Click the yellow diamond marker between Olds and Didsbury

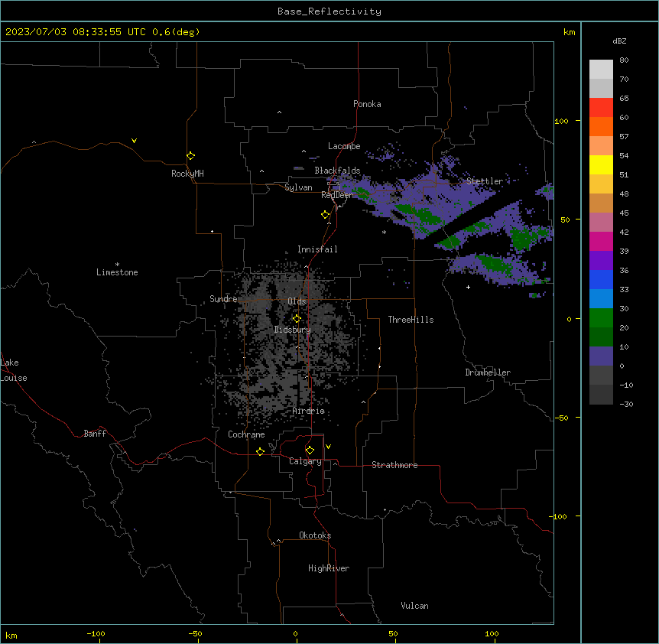[x=297, y=319]
